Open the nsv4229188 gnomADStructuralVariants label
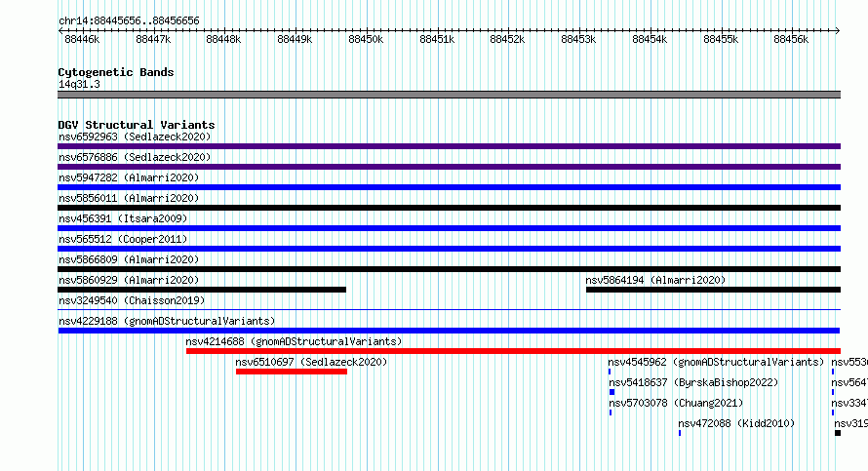Screen dimensions: 868x471 [167, 321]
